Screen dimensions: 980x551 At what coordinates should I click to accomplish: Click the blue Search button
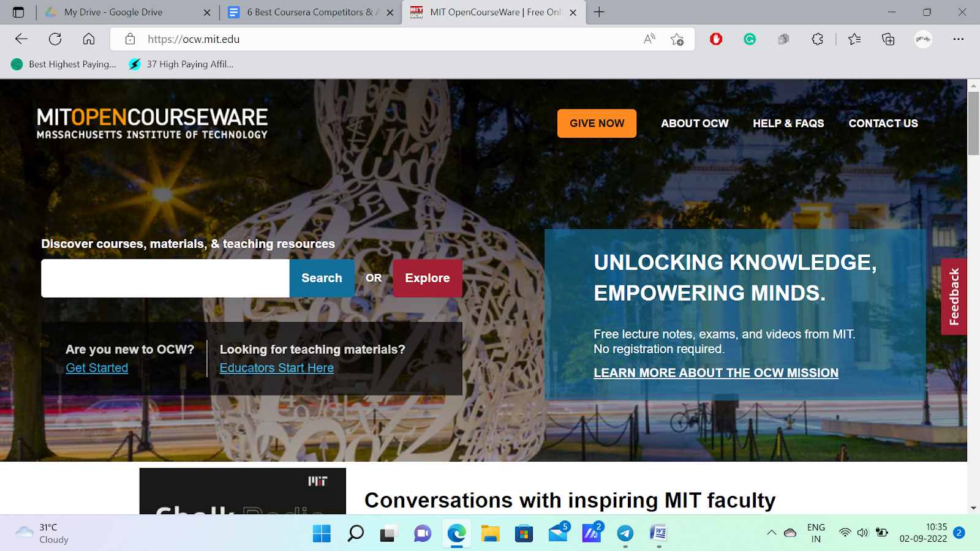point(322,278)
